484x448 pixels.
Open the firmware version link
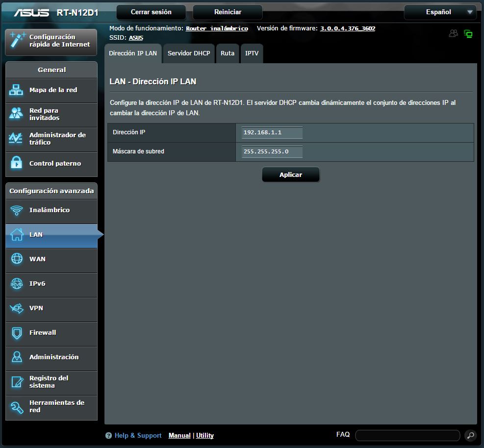click(x=348, y=28)
